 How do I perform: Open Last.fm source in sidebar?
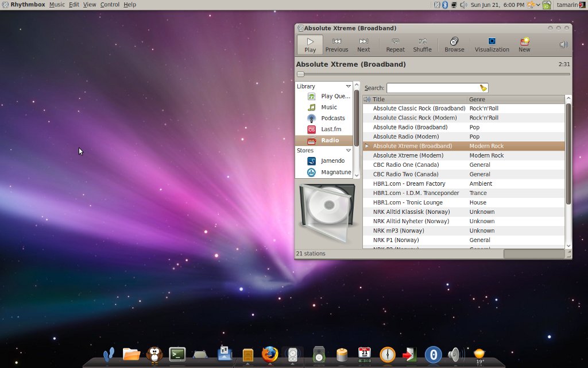point(324,129)
